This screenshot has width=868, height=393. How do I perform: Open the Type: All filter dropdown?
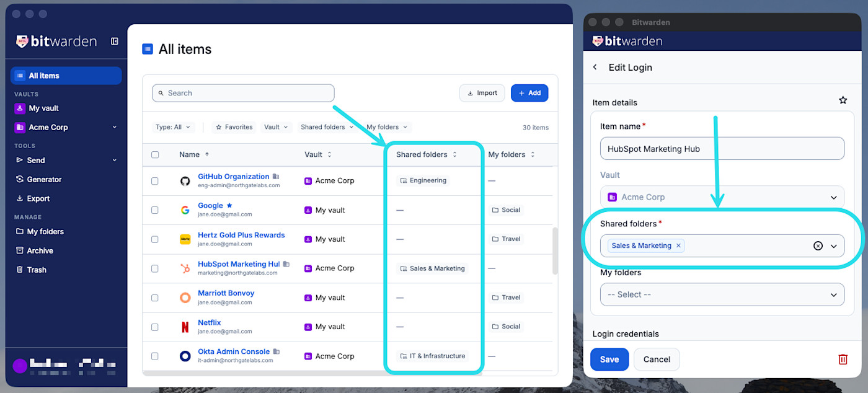tap(173, 127)
